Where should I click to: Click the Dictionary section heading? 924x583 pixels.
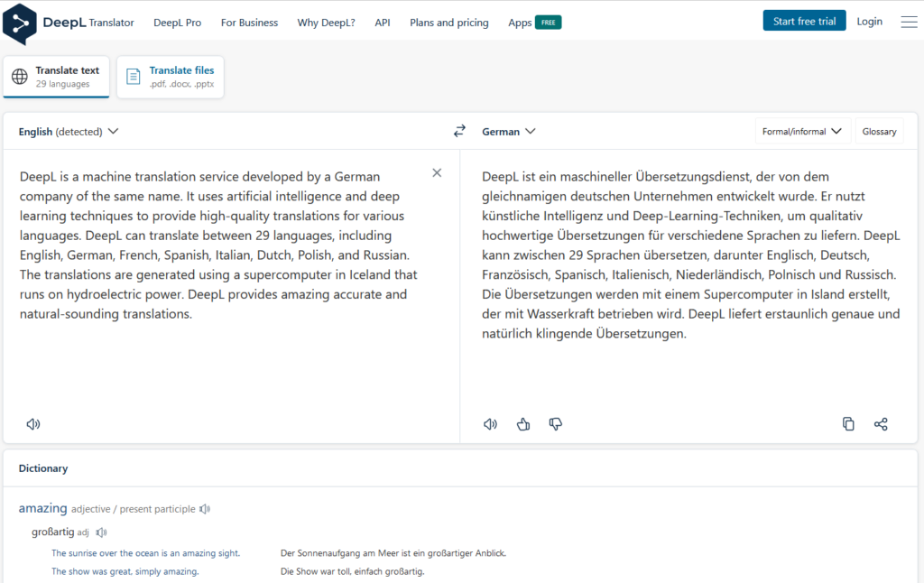43,468
